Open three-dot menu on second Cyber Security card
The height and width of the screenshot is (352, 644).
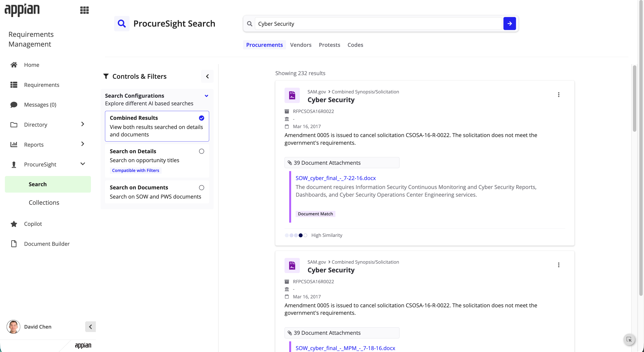click(x=559, y=265)
